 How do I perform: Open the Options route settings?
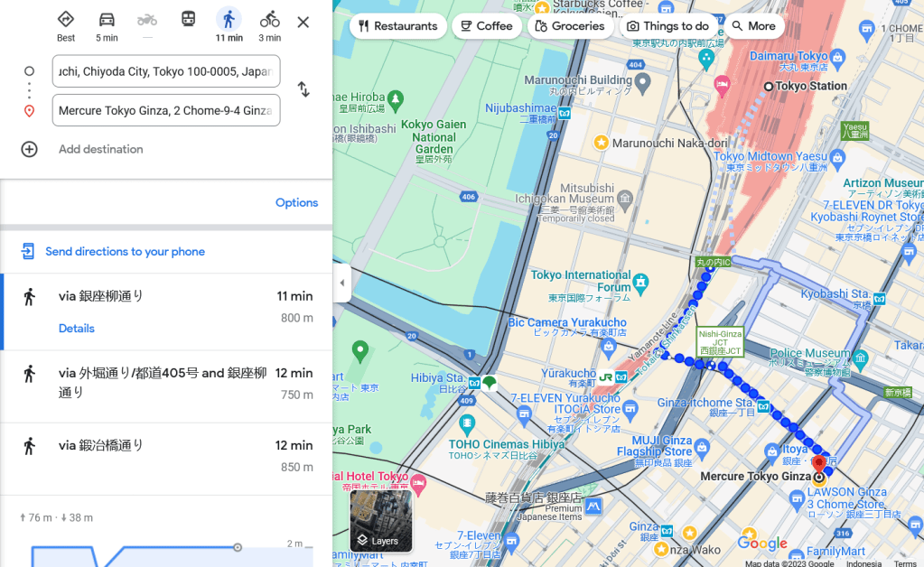click(x=296, y=202)
